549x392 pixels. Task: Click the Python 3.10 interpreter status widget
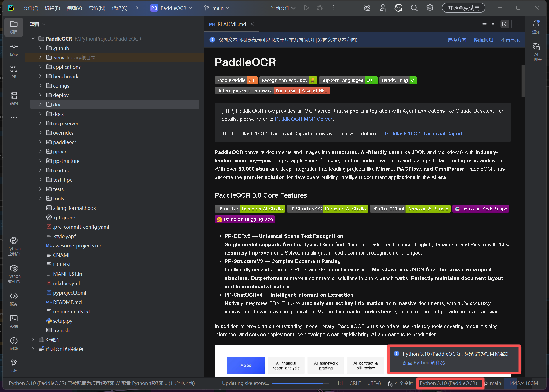click(449, 383)
